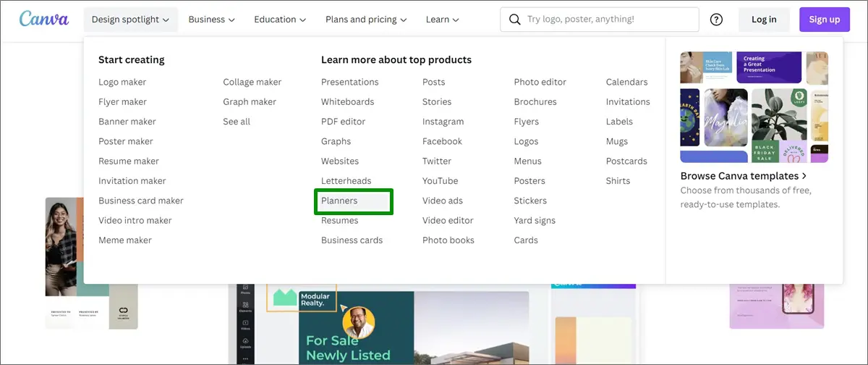Open YouTube
The image size is (868, 365).
(x=441, y=180)
